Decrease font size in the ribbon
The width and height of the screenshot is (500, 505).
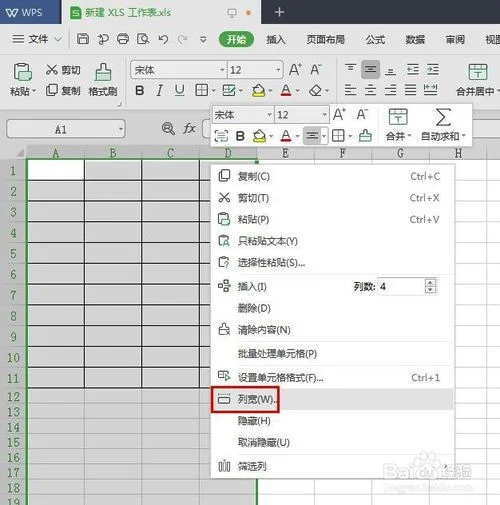315,70
